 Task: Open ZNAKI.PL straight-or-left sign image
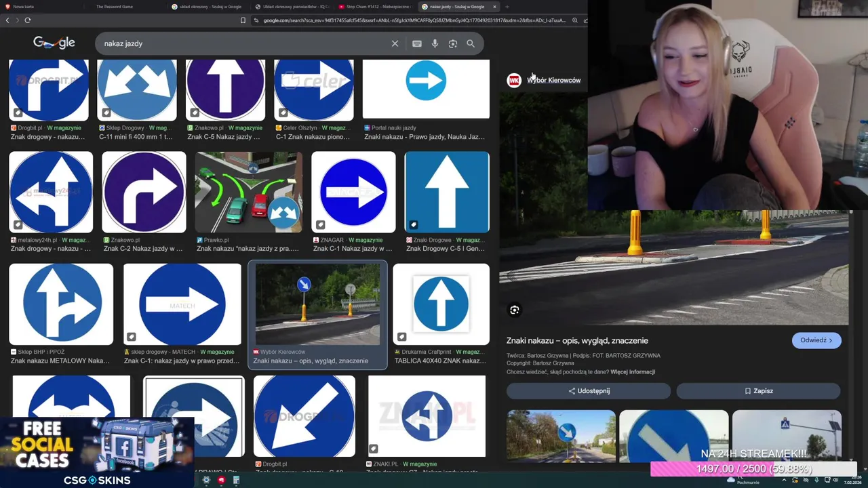[427, 416]
